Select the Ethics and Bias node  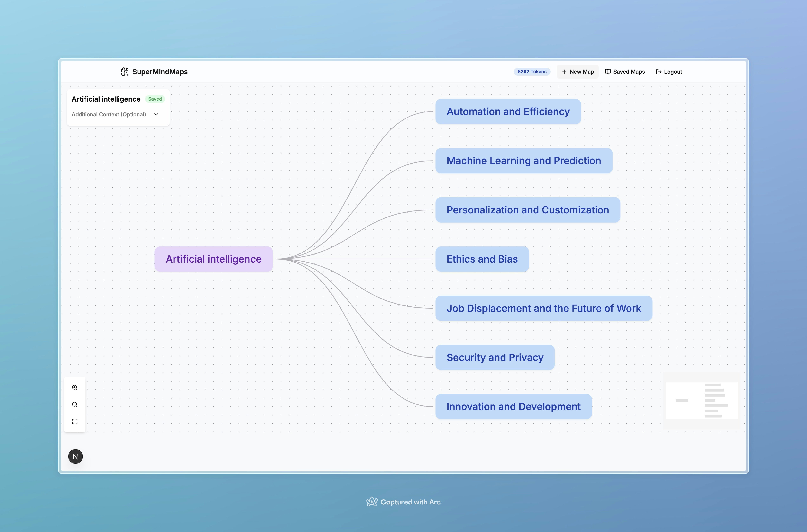pos(482,259)
